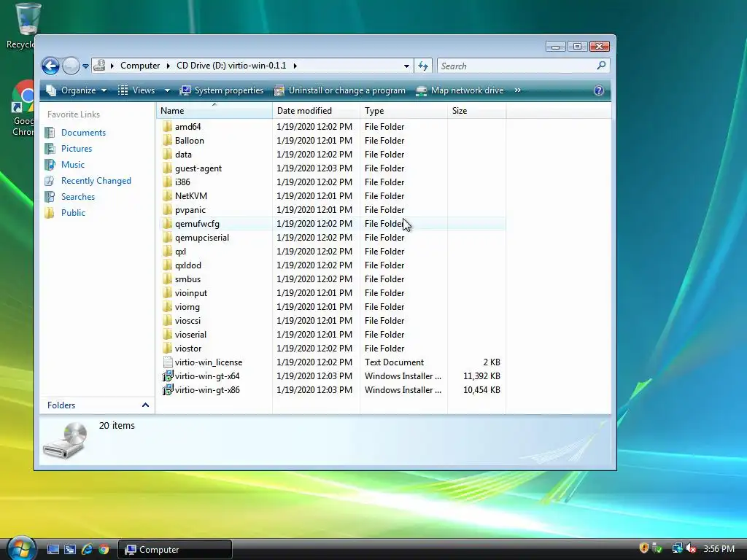Sort by Size column header
Image resolution: width=747 pixels, height=560 pixels.
tap(476, 111)
